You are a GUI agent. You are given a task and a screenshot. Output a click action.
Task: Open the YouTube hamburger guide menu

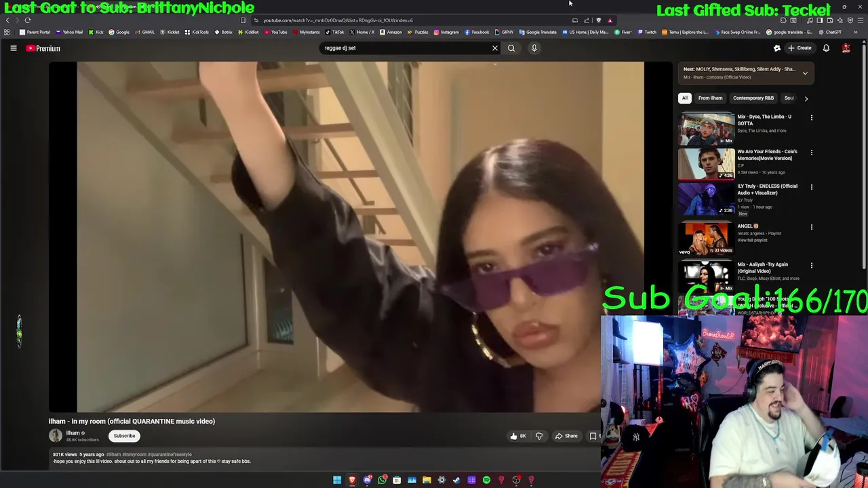pos(13,48)
